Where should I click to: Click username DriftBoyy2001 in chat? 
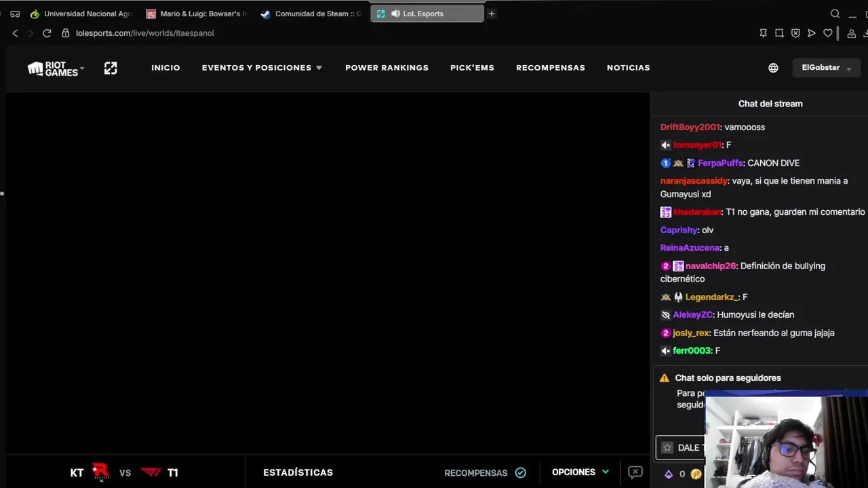tap(690, 127)
